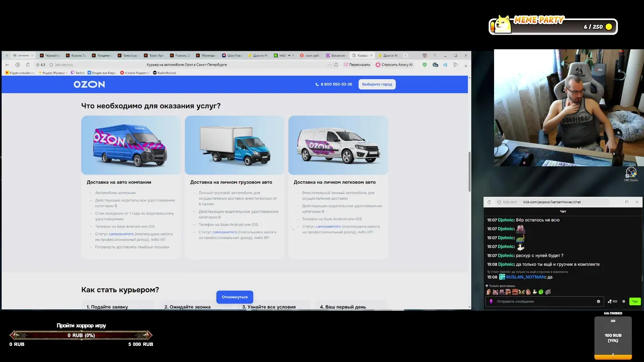Click the browser page vertical scrollbar

pos(469,171)
